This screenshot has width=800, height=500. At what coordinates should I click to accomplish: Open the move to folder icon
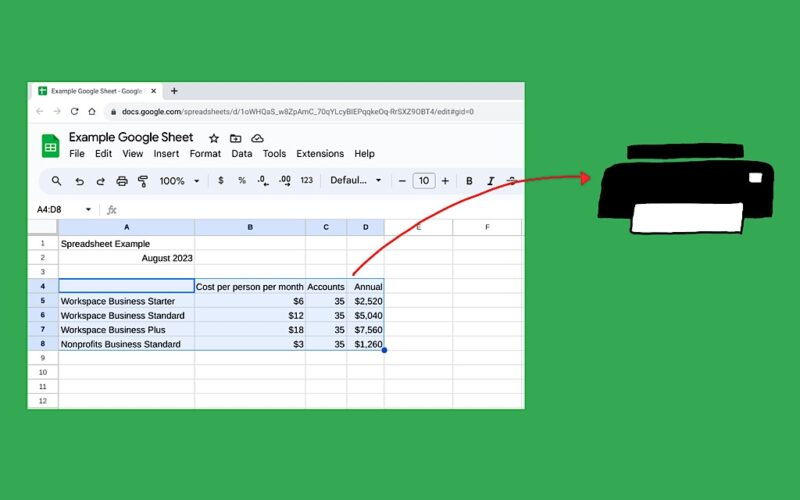tap(235, 138)
